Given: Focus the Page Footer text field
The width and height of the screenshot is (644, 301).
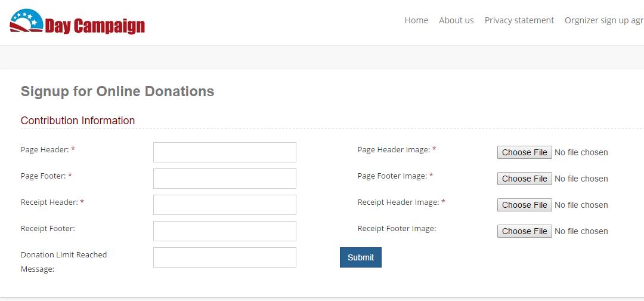Looking at the screenshot, I should 225,179.
